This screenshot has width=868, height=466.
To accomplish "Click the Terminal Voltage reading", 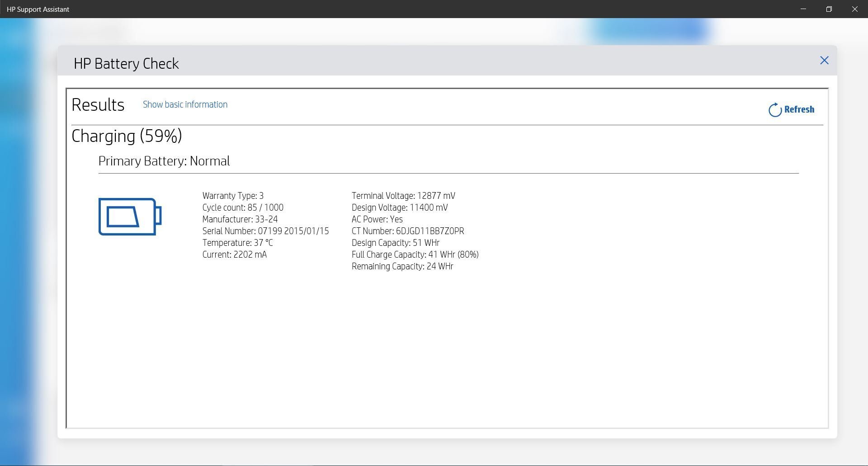I will point(403,196).
